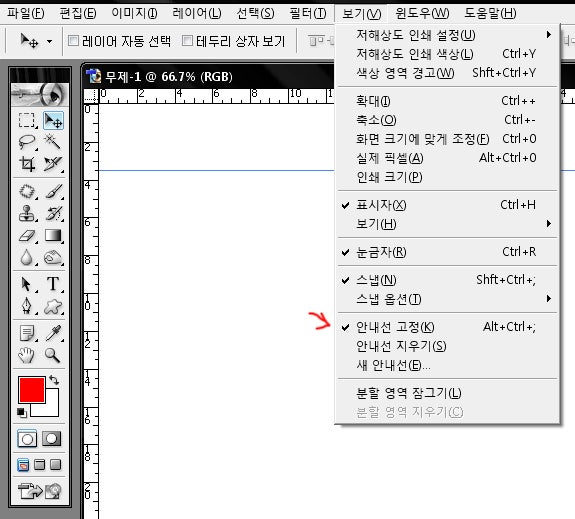Screen dimensions: 575x519
Task: Select the History Brush tool
Action: coord(53,213)
